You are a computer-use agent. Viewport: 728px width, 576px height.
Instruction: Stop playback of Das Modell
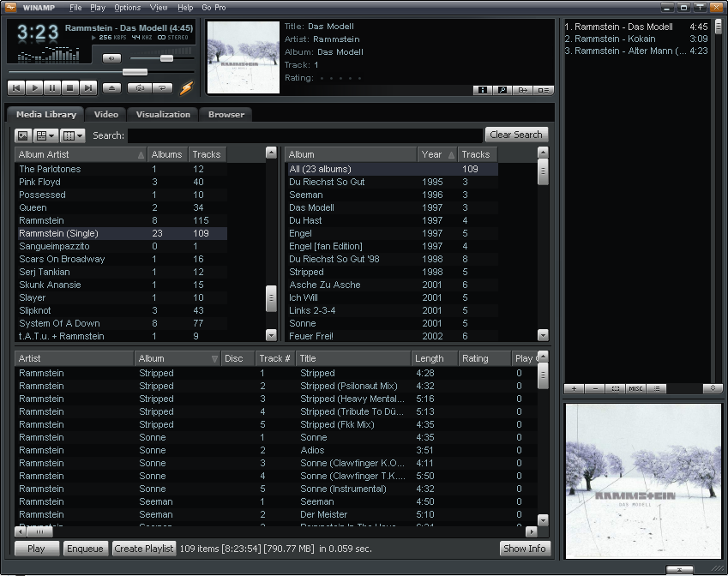pyautogui.click(x=70, y=87)
